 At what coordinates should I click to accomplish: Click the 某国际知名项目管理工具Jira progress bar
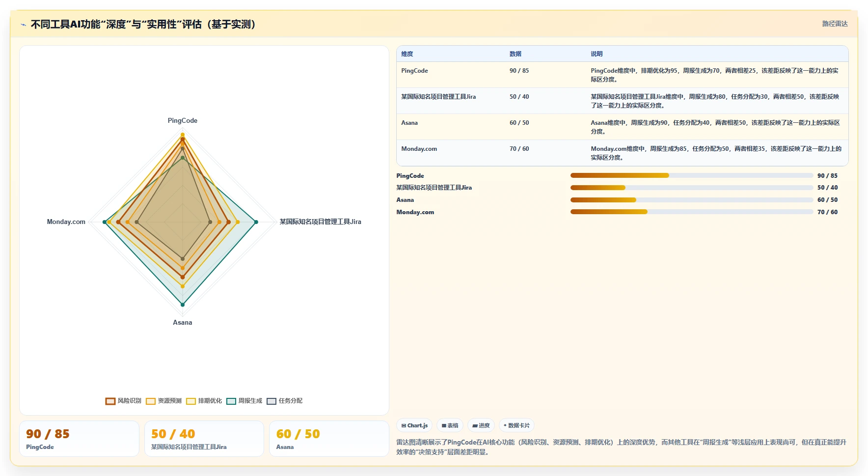(x=692, y=188)
